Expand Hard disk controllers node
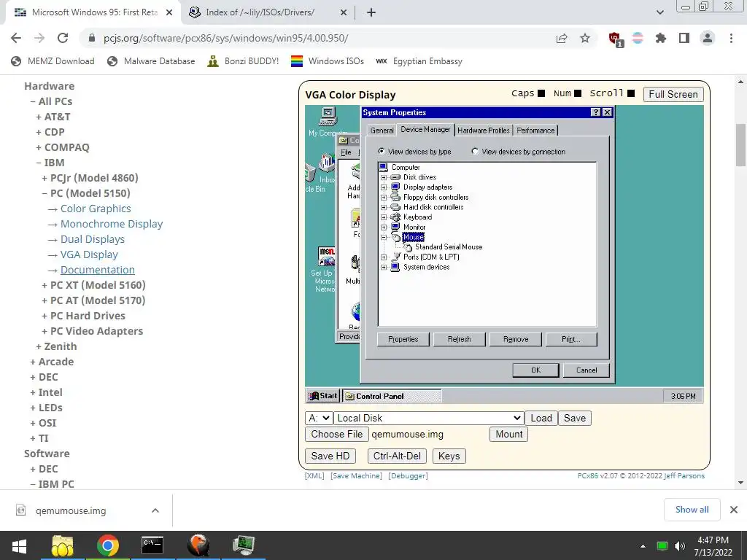This screenshot has width=747, height=560. pyautogui.click(x=384, y=207)
